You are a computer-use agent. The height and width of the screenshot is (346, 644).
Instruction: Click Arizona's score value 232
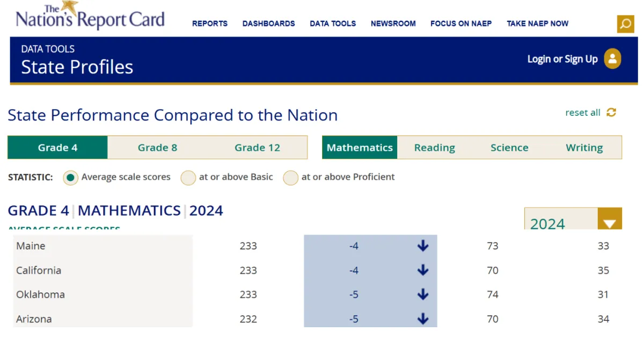coord(248,319)
